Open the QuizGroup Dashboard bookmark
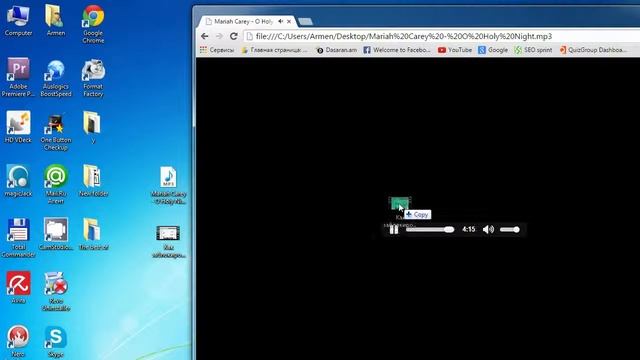Viewport: 640px width, 360px height. coord(593,50)
